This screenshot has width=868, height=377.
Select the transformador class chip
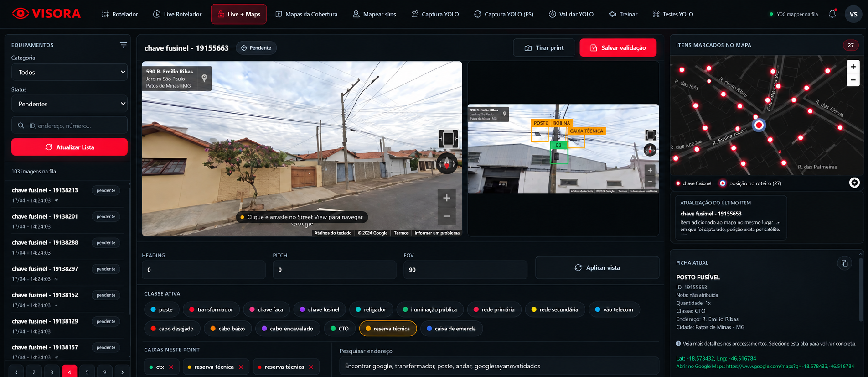coord(211,309)
